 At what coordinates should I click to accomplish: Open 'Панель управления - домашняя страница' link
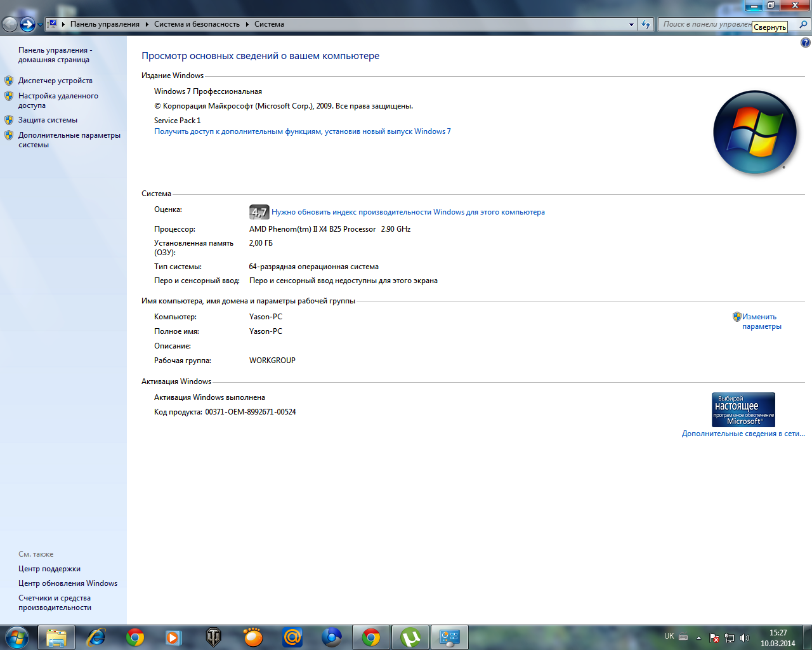point(55,55)
